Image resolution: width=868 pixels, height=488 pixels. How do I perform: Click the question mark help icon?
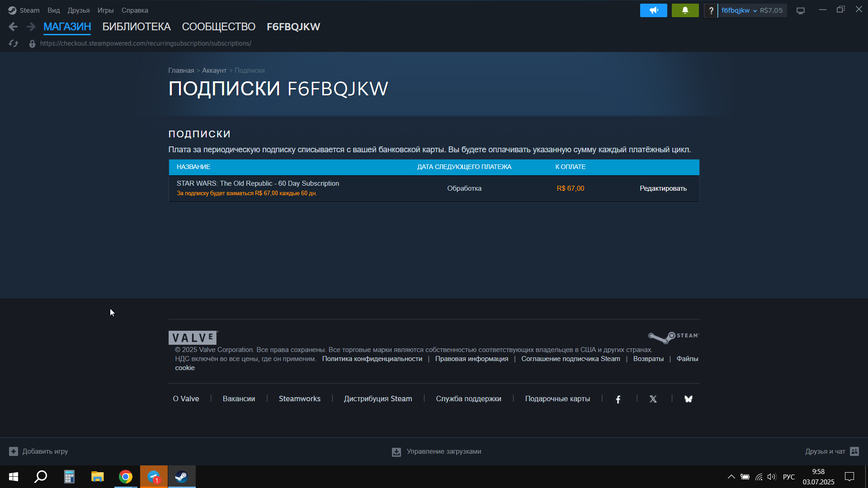tap(711, 10)
